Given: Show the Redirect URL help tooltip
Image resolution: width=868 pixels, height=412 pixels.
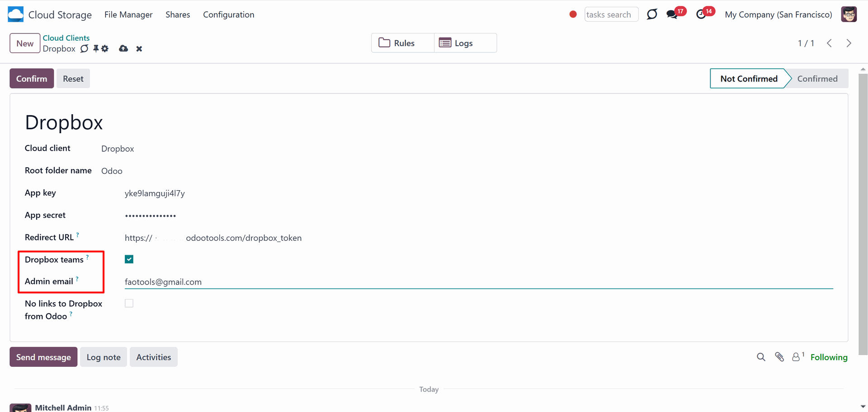Looking at the screenshot, I should tap(78, 234).
